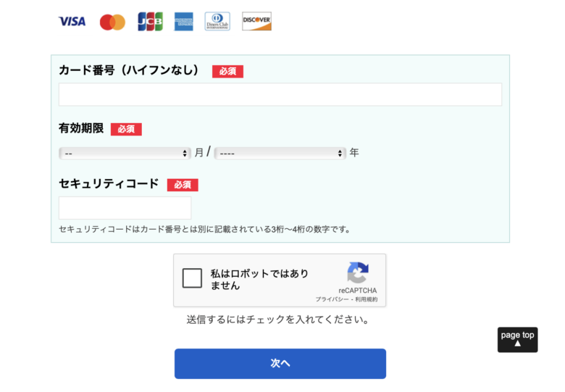Open the reCAPTCHA プライバシー link
The width and height of the screenshot is (565, 392).
pyautogui.click(x=332, y=299)
